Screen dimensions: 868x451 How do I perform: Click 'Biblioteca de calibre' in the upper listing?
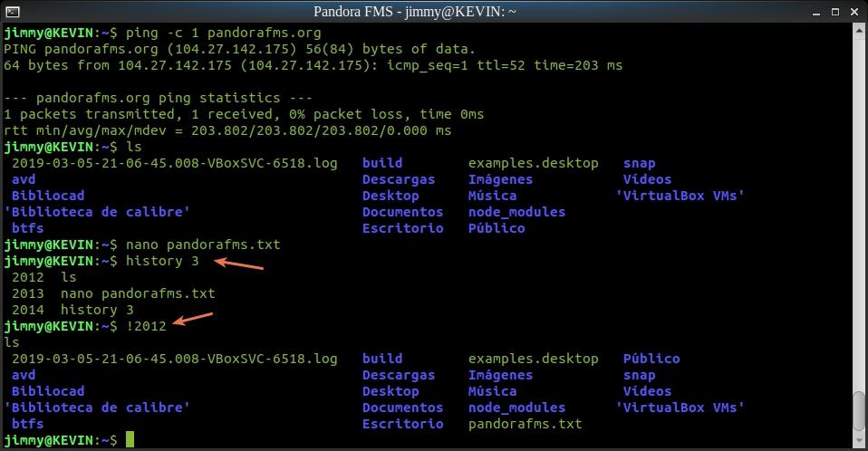point(97,212)
